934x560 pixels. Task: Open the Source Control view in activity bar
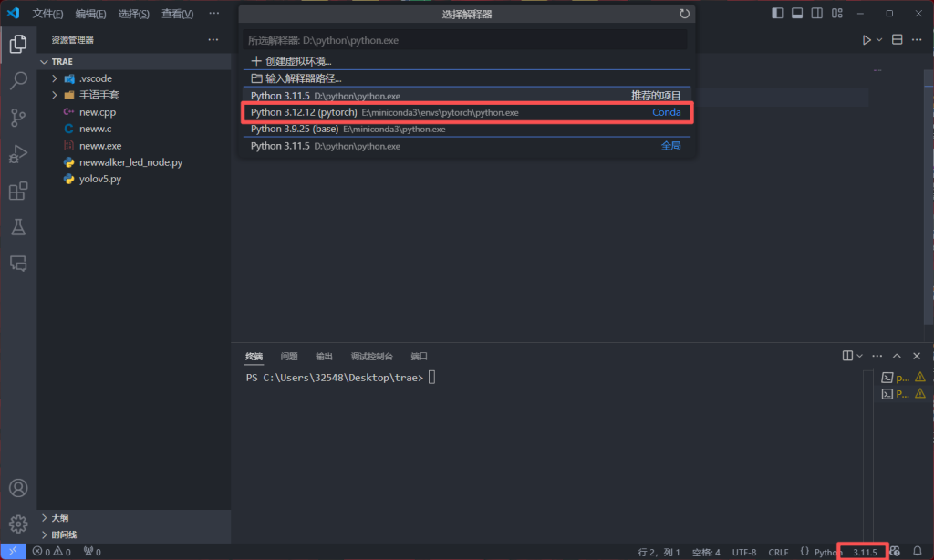[x=18, y=118]
